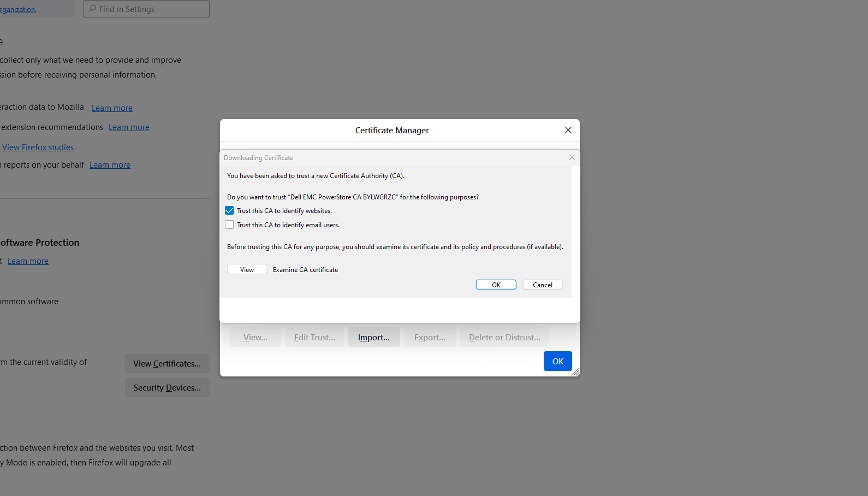Click the blue OK button in Certificate Manager

[558, 361]
